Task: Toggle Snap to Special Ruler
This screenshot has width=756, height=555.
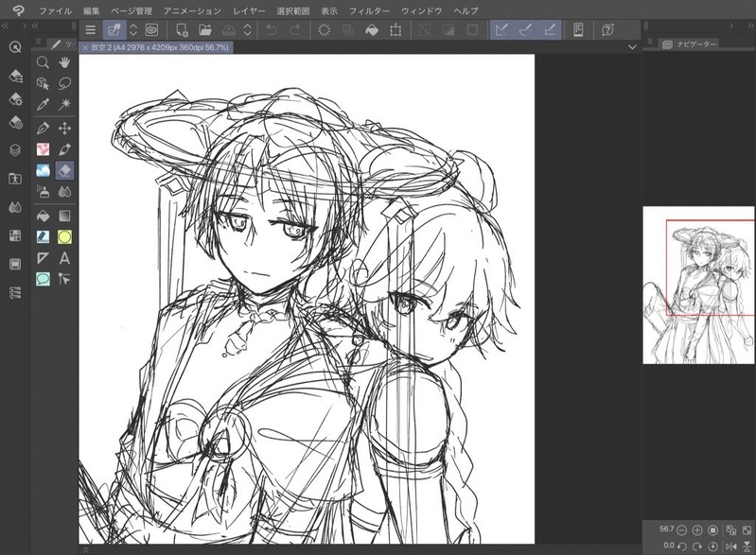Action: (525, 30)
